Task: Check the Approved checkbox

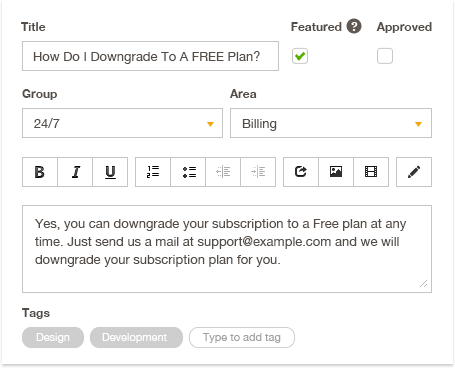Action: point(385,56)
